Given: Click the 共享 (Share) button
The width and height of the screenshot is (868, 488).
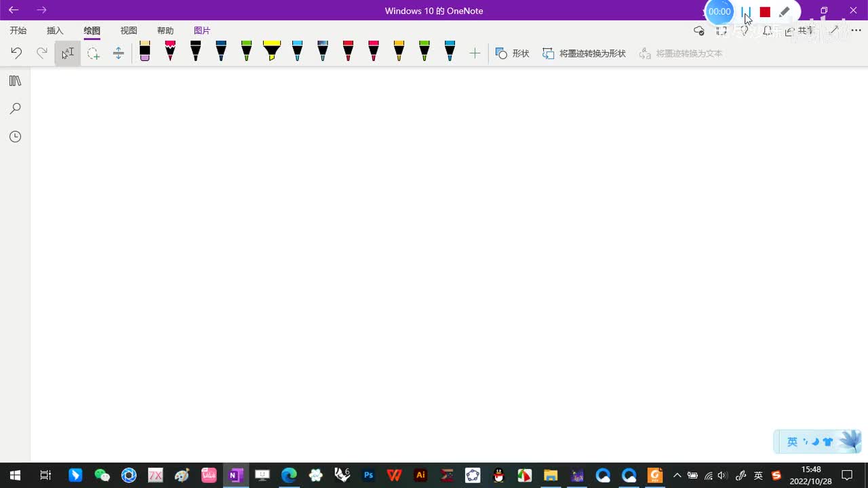Looking at the screenshot, I should point(800,30).
